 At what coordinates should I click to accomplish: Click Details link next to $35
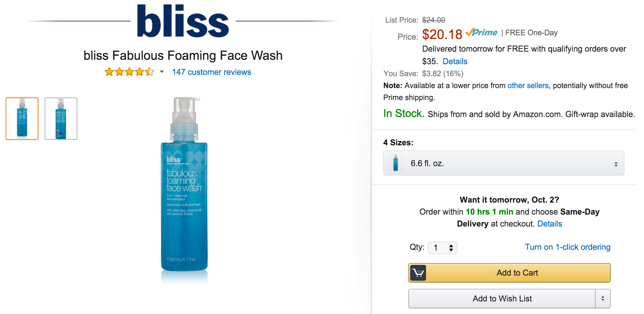click(x=455, y=61)
